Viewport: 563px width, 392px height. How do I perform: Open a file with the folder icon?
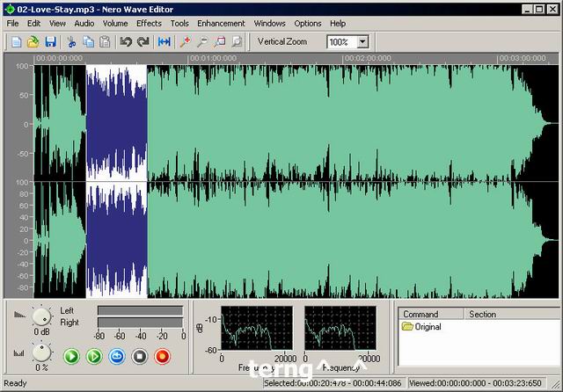33,42
